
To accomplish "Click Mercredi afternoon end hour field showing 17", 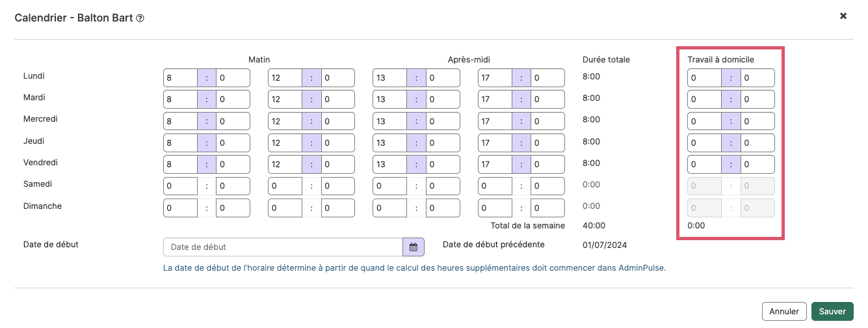I will pyautogui.click(x=495, y=121).
